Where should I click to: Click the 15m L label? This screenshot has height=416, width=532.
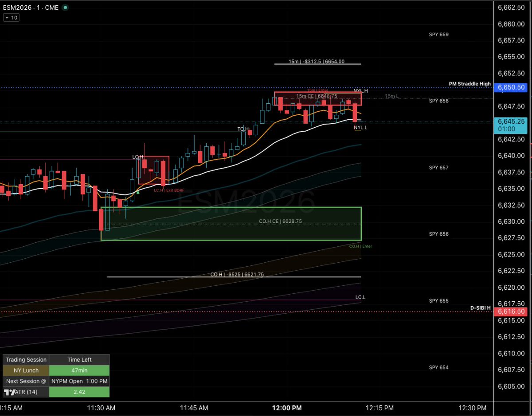[x=391, y=96]
